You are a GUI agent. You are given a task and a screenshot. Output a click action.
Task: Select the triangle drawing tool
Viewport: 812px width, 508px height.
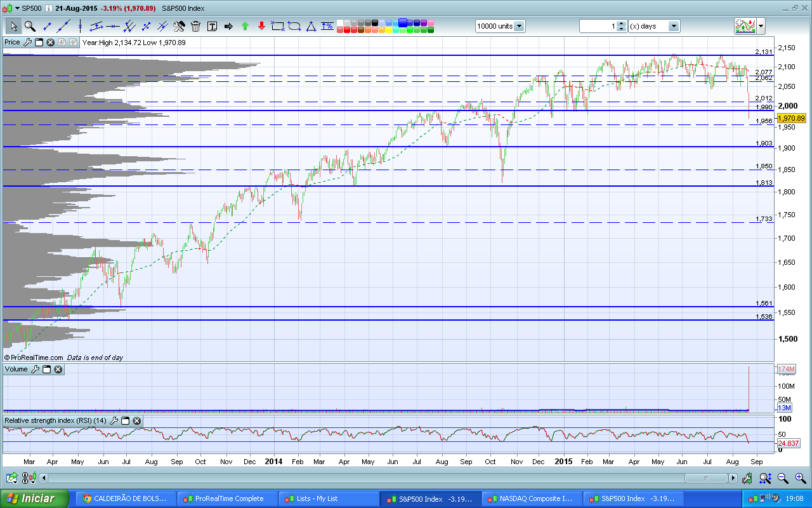311,26
